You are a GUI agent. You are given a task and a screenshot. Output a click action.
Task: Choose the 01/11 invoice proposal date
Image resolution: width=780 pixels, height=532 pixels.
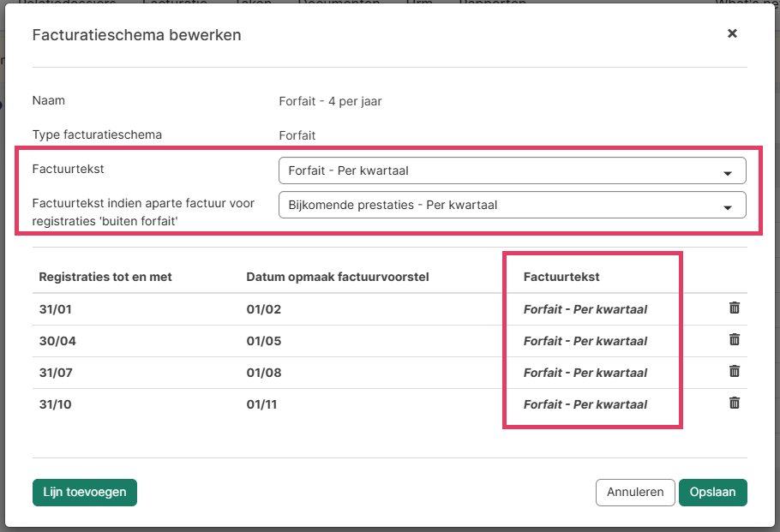coord(261,404)
